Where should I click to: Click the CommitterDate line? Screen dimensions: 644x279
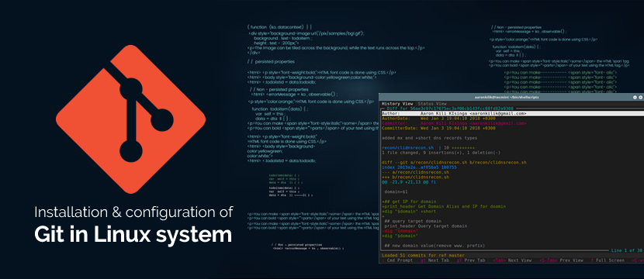click(x=438, y=128)
